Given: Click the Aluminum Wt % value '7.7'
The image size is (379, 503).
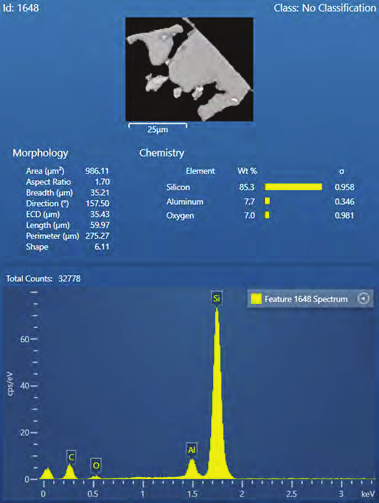Looking at the screenshot, I should click(x=249, y=201).
